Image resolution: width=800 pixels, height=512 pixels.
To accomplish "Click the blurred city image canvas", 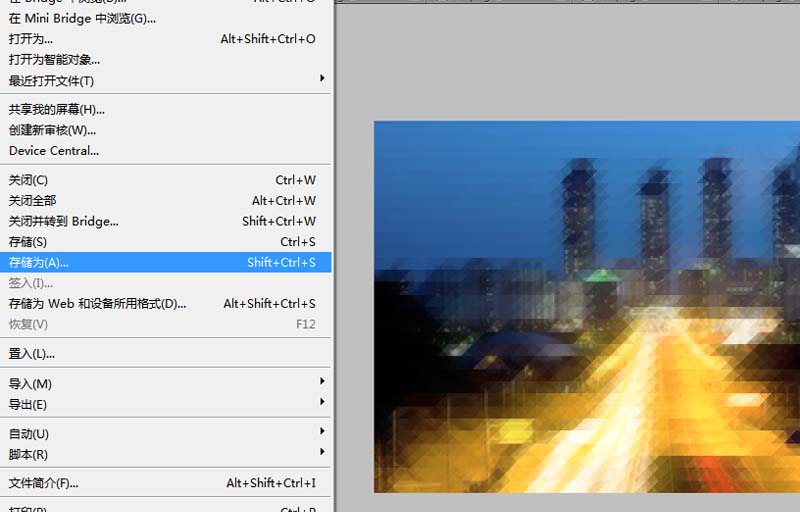I will [x=587, y=306].
